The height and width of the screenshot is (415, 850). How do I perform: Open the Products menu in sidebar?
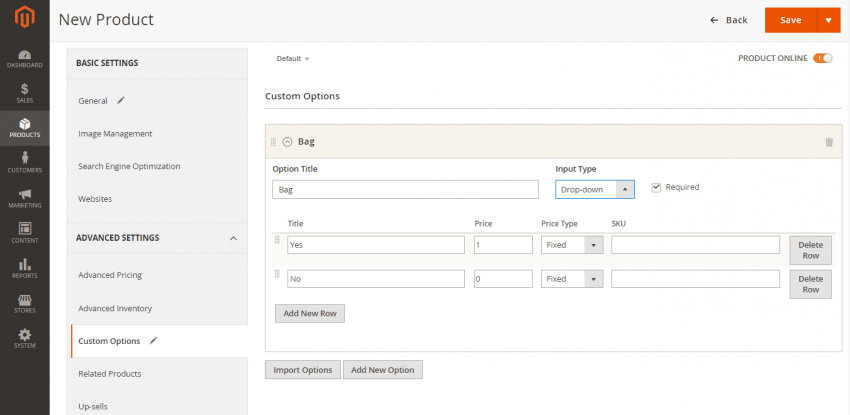24,128
